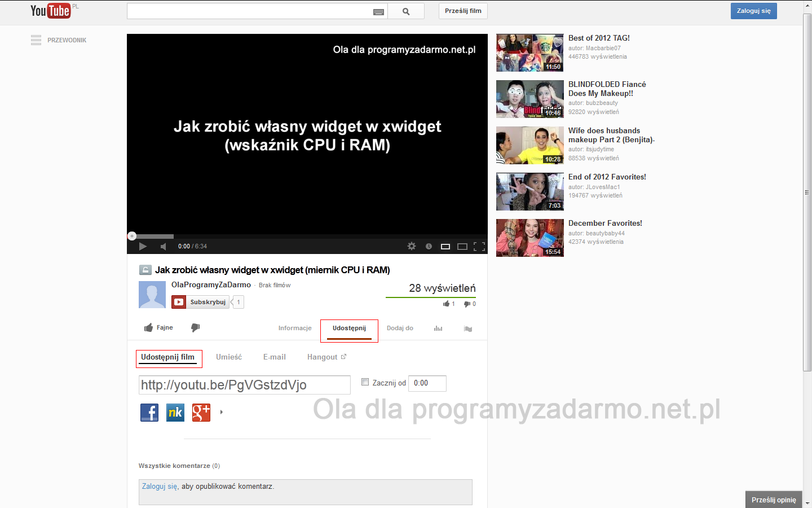Click End of 2012 Favorites! title link
This screenshot has height=508, width=812.
607,177
